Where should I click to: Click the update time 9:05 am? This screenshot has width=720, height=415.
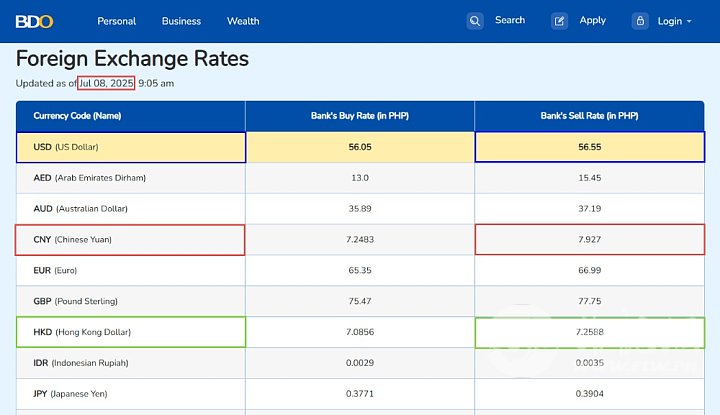click(156, 83)
